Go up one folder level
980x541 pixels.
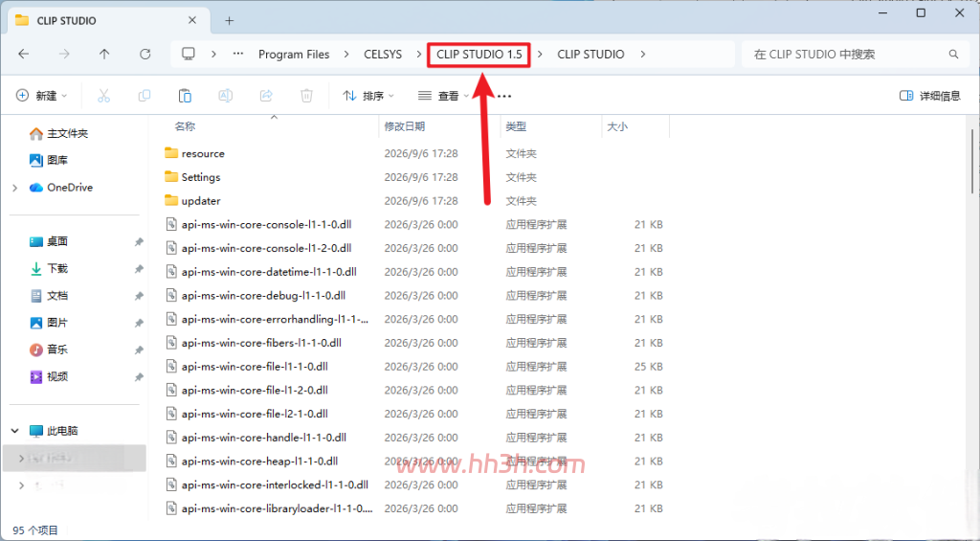click(x=104, y=55)
